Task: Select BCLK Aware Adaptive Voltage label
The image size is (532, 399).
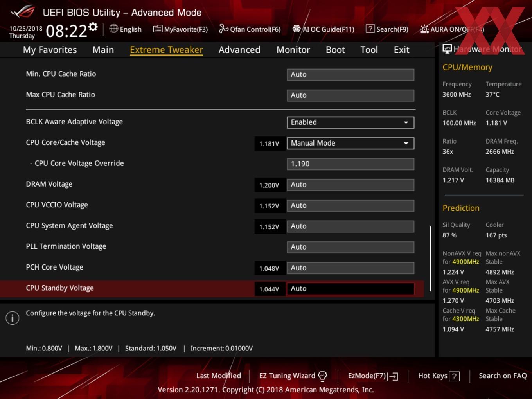Action: tap(74, 122)
